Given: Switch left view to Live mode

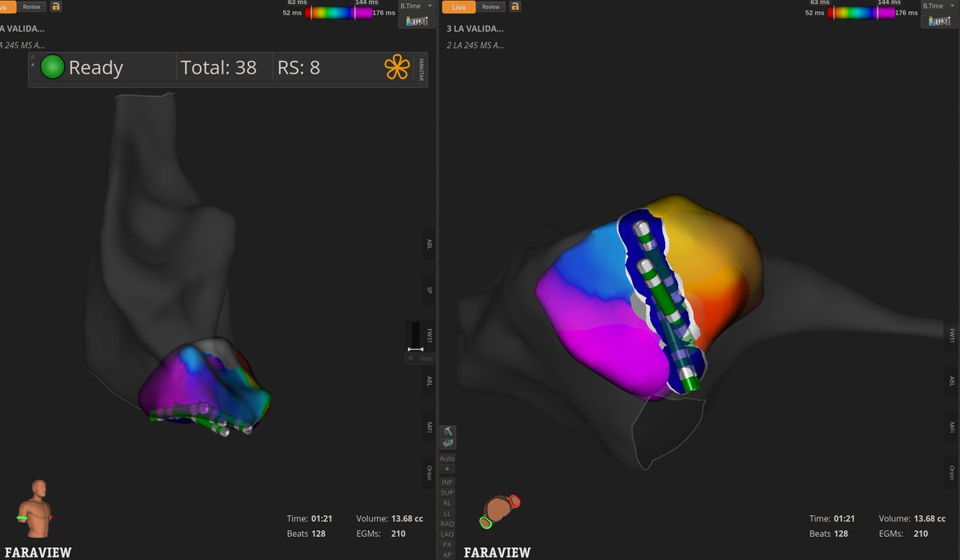Looking at the screenshot, I should coord(7,6).
